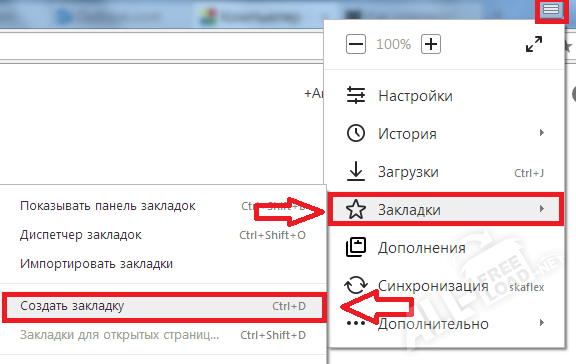
Task: Click the Дополнения stacked-pages icon
Action: click(356, 247)
